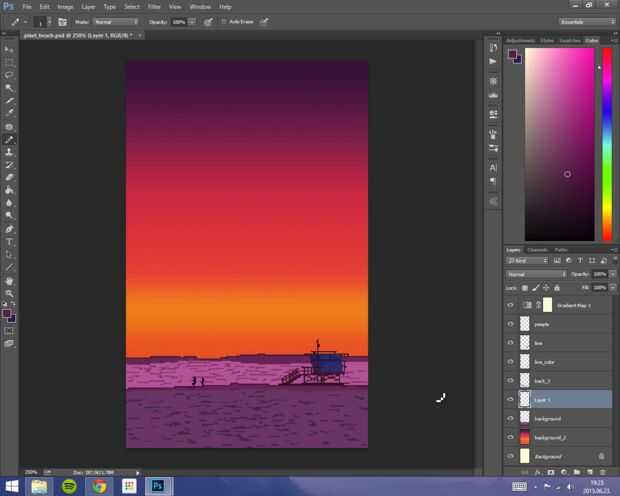Open the options bar Opacity slider arrow
Image resolution: width=620 pixels, height=496 pixels.
[x=192, y=22]
